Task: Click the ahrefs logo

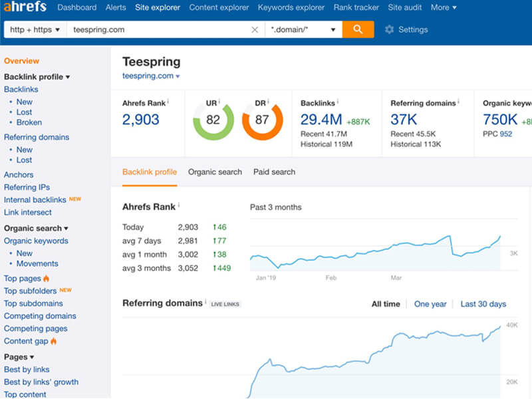Action: 25,7
